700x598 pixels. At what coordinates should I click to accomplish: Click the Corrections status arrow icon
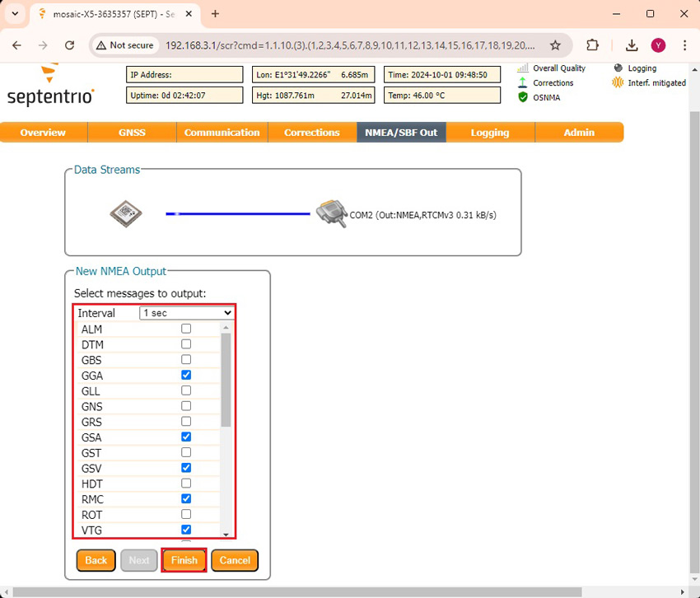(522, 82)
